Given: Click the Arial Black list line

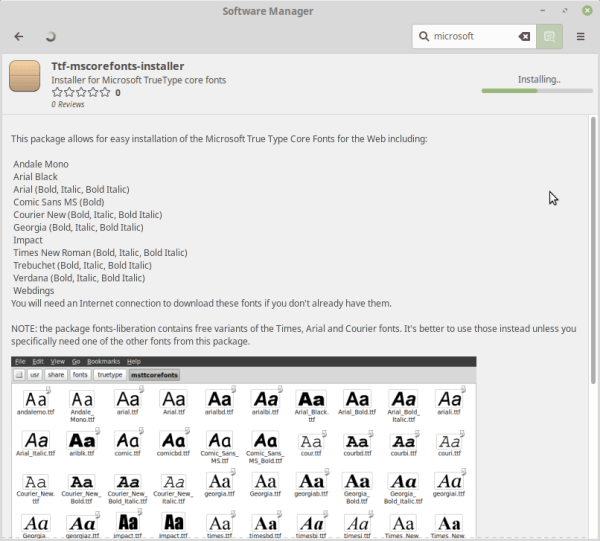Looking at the screenshot, I should (35, 177).
